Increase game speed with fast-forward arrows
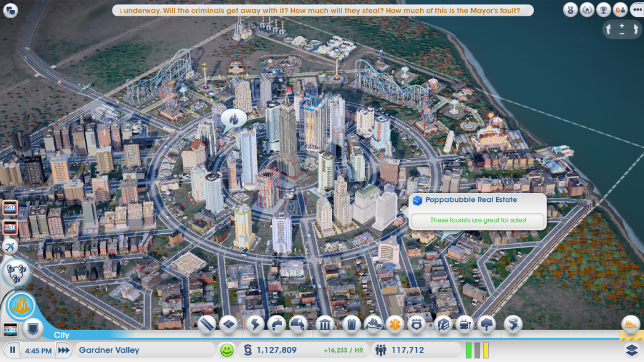 (x=64, y=350)
